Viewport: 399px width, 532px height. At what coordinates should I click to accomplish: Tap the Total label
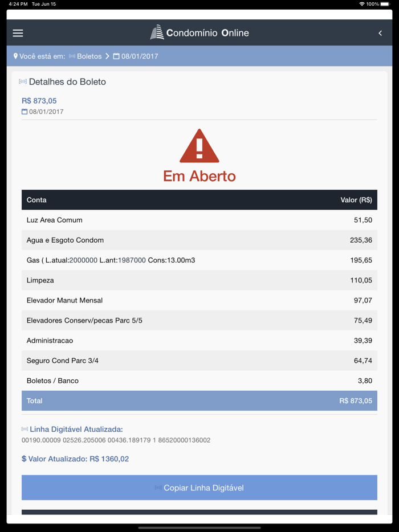[x=34, y=400]
